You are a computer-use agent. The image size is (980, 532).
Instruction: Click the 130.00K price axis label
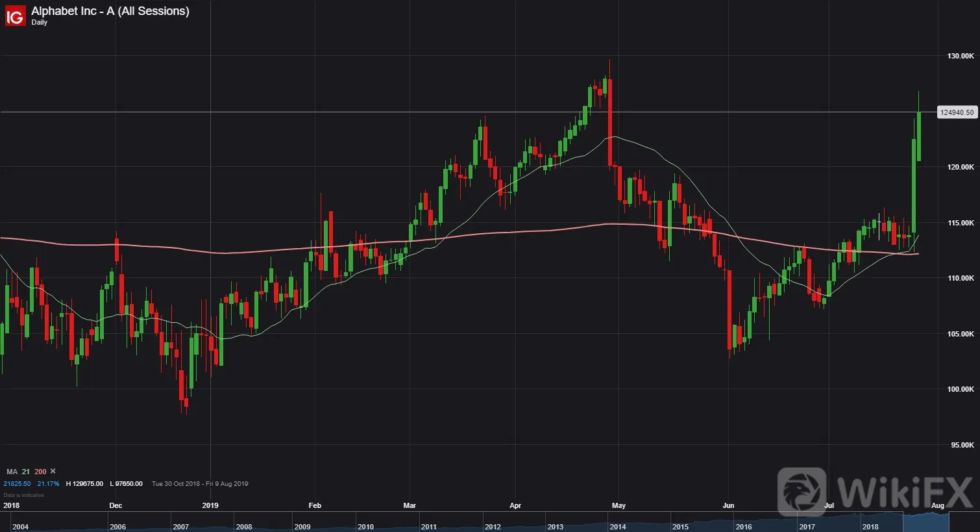961,56
